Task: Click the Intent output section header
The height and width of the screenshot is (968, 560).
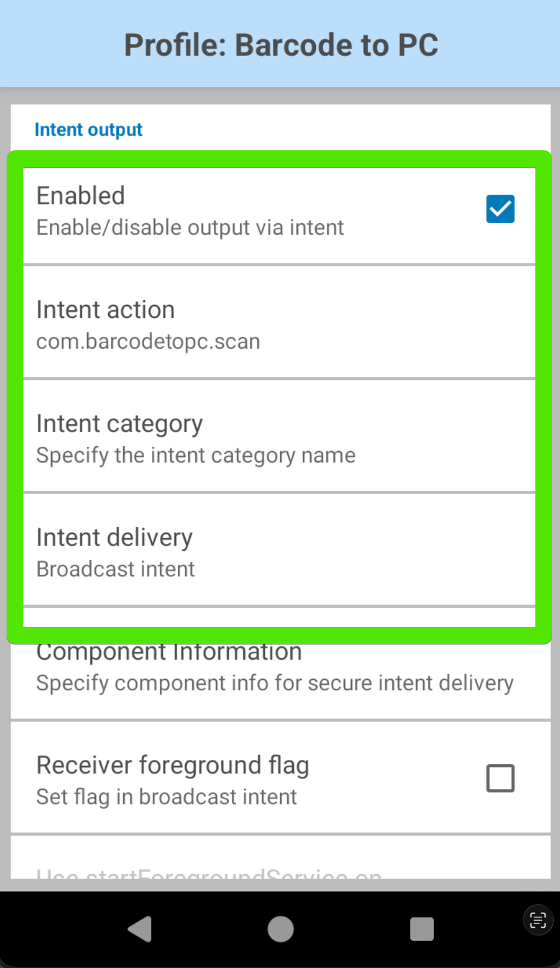Action: click(88, 130)
